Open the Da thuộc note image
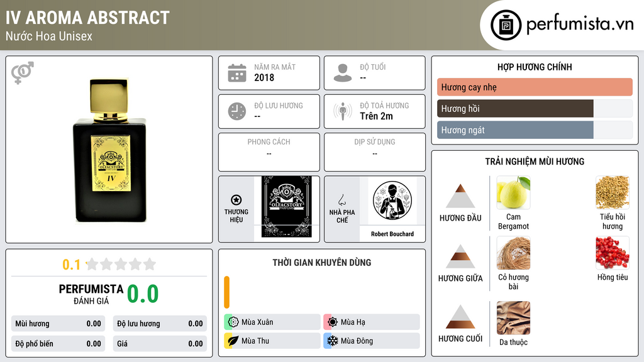The height and width of the screenshot is (362, 644). pyautogui.click(x=513, y=317)
